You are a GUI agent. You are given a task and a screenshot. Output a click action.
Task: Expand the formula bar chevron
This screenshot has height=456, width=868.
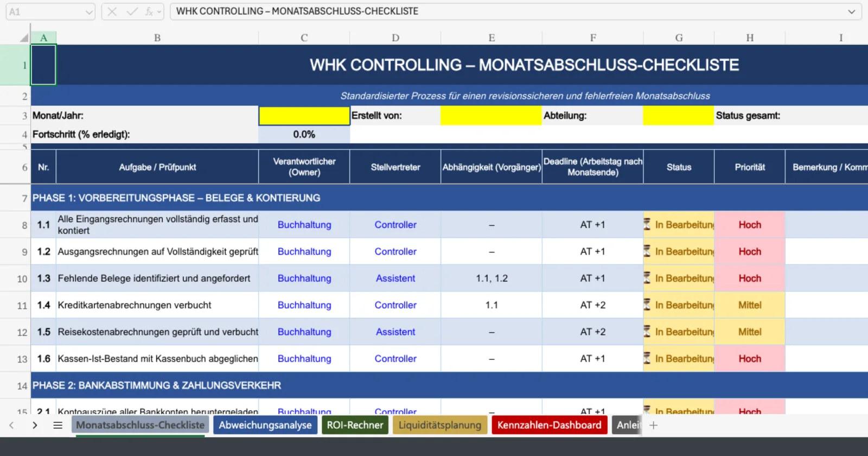851,11
